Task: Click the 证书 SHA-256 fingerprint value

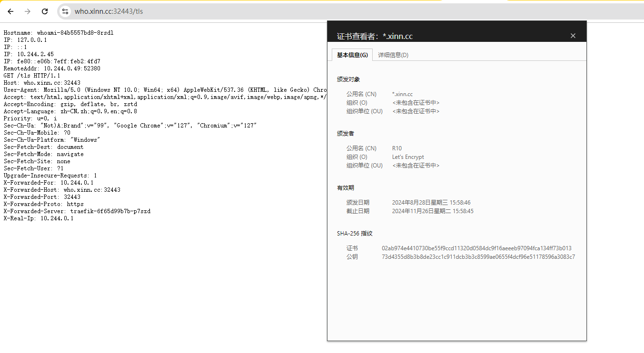Action: tap(476, 248)
